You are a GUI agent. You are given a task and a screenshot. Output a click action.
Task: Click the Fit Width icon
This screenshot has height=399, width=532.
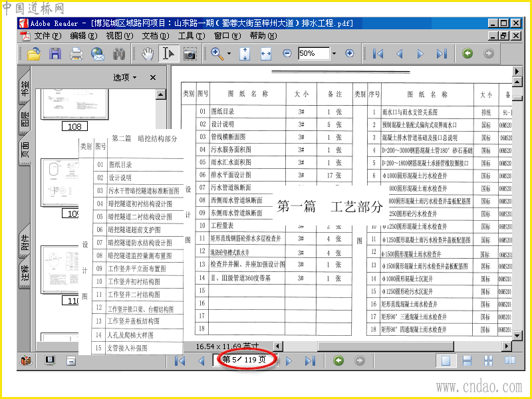265,54
